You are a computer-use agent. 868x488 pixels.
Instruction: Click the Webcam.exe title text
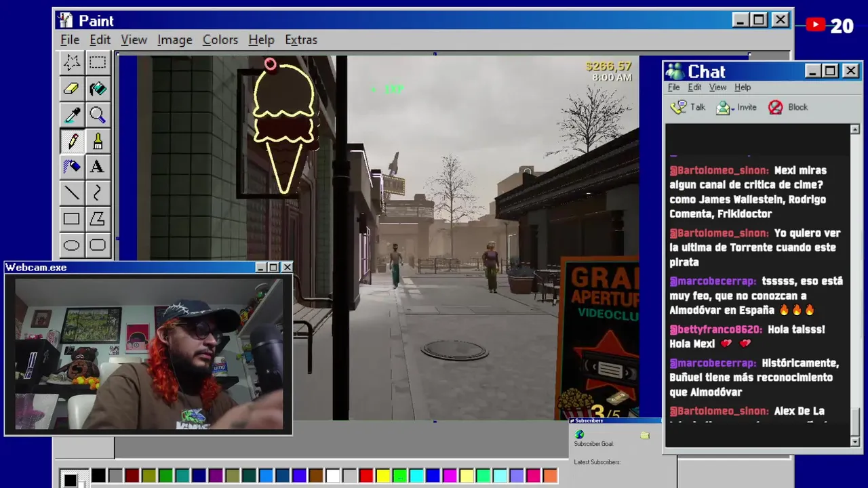(x=36, y=268)
